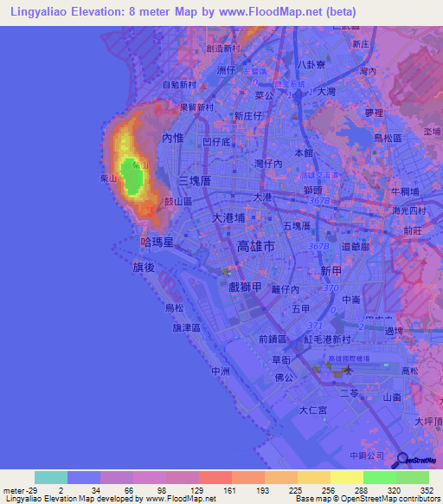Select the blue 2 meter legend swatch
This screenshot has height=504, width=443.
coord(84,477)
